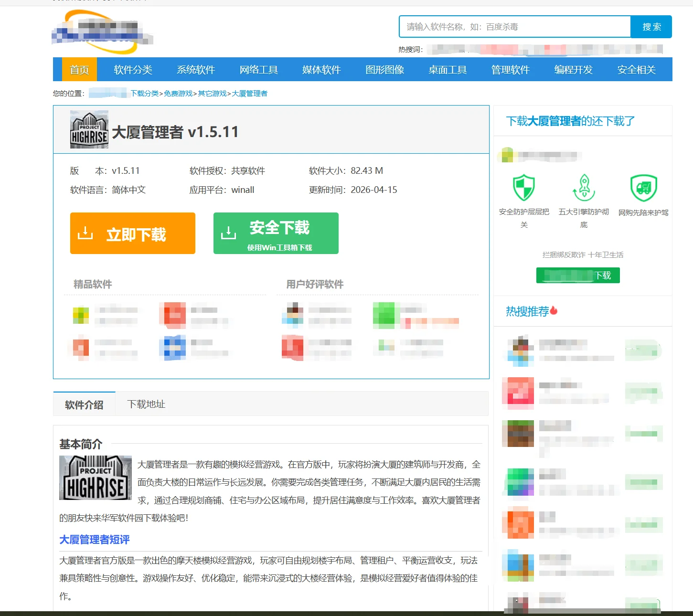Click the orange 立即下载 button
The image size is (693, 616).
tap(133, 233)
